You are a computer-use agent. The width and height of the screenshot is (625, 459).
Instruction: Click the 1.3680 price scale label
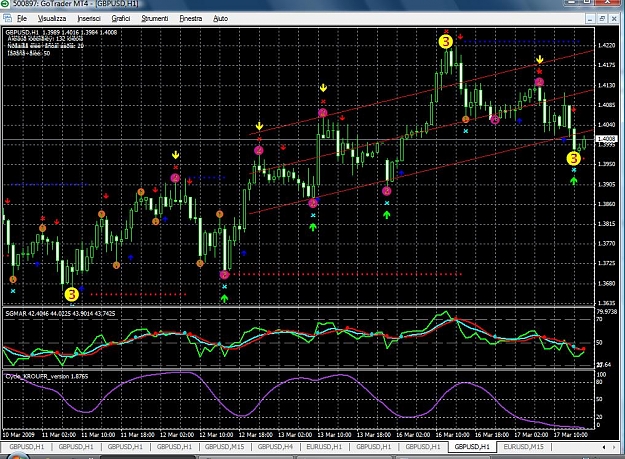[x=606, y=283]
